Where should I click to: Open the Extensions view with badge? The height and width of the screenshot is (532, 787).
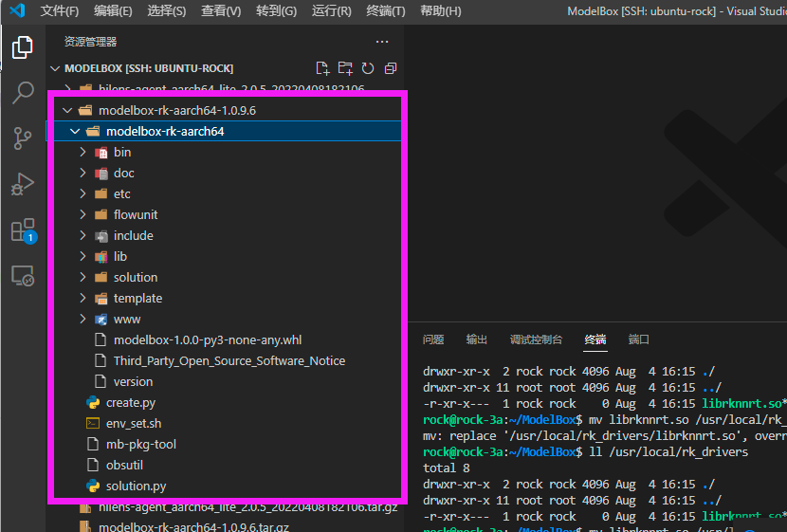(24, 230)
